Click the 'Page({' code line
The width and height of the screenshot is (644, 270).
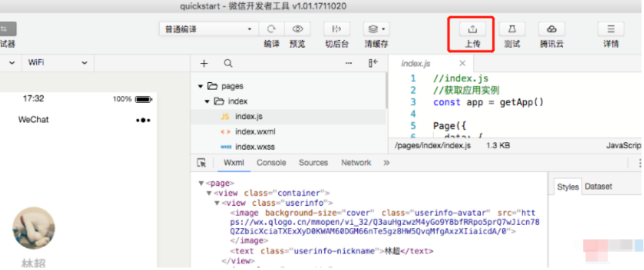tap(450, 125)
